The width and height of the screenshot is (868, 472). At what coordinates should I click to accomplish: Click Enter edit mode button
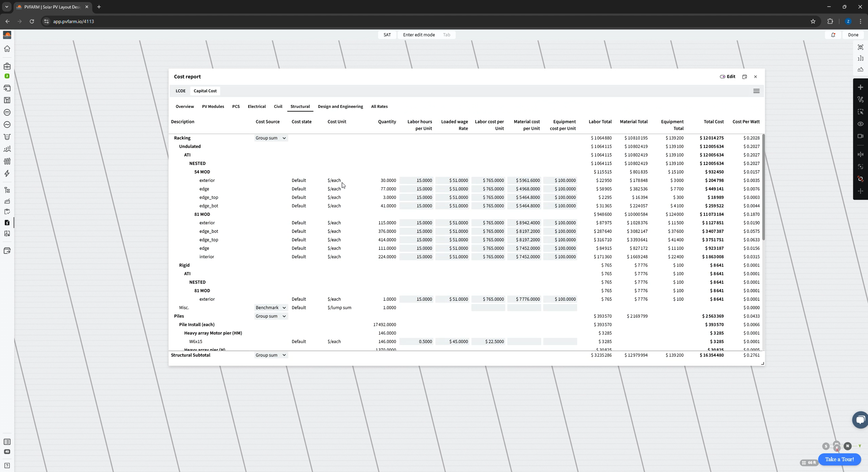click(x=419, y=35)
